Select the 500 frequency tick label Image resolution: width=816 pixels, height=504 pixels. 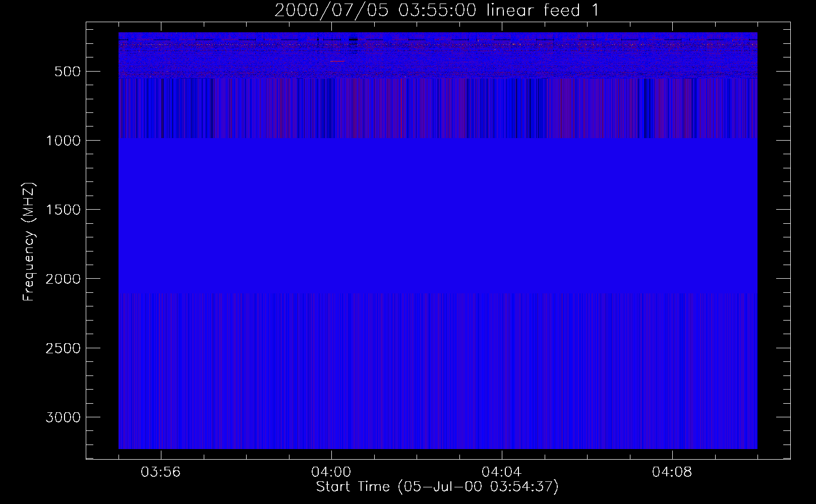68,72
